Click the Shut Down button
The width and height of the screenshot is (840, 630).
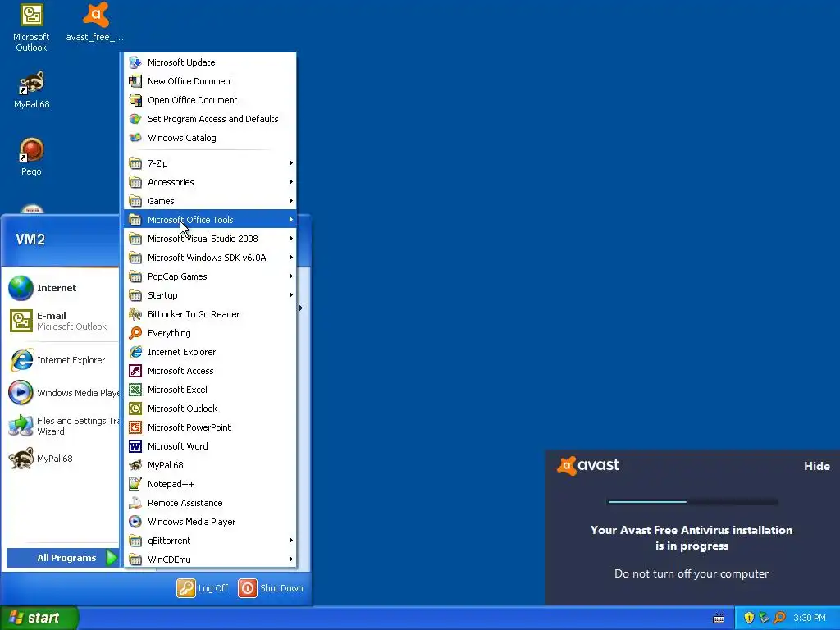click(271, 588)
